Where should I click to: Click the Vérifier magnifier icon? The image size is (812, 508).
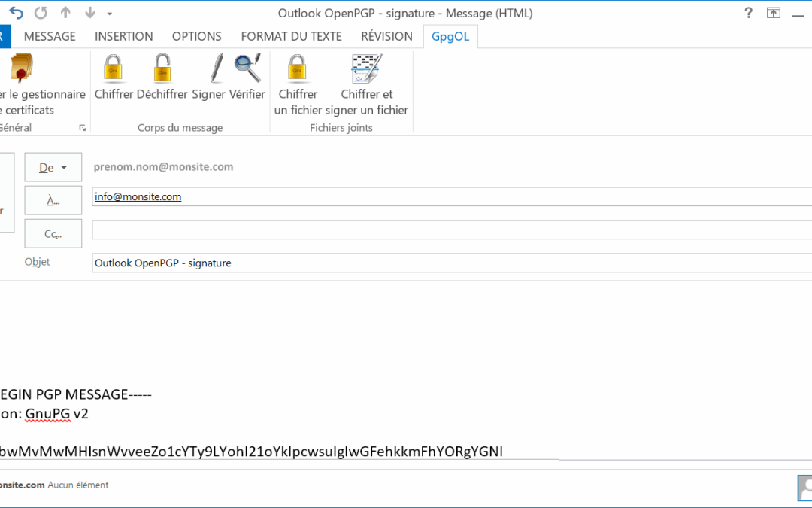pos(247,68)
